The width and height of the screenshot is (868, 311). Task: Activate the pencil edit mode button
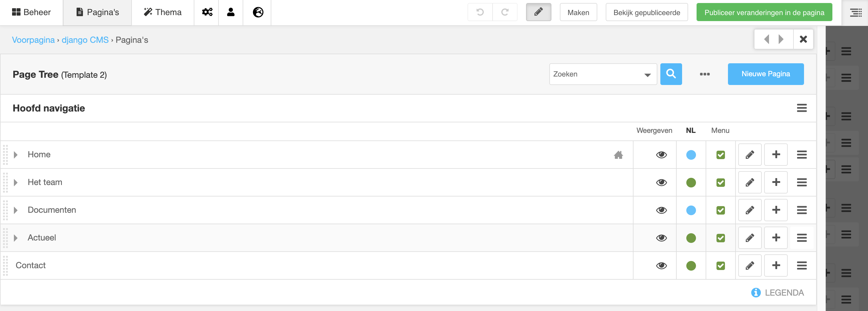(x=538, y=12)
